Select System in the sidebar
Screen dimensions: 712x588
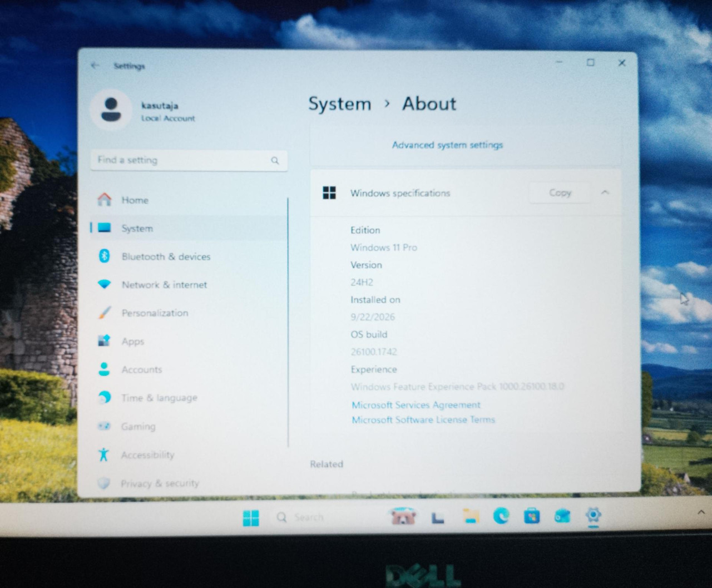[x=189, y=228]
